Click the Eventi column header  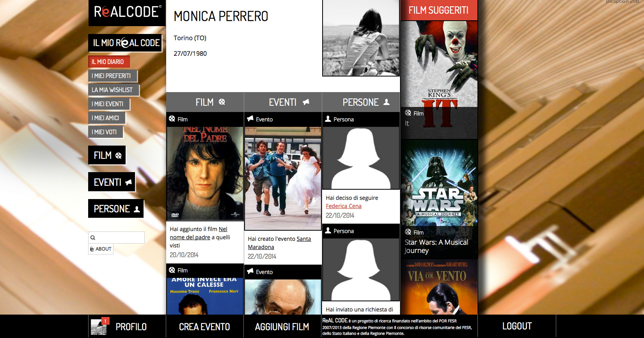point(283,102)
